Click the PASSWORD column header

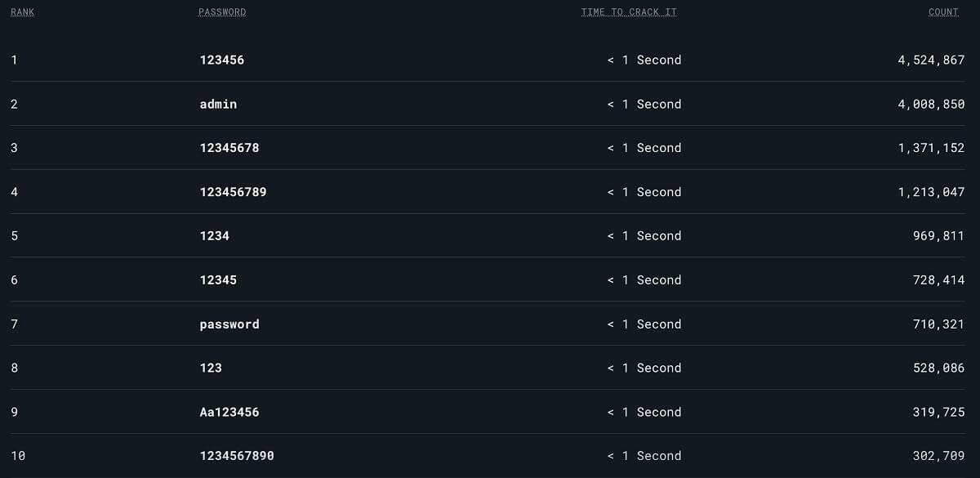point(222,12)
